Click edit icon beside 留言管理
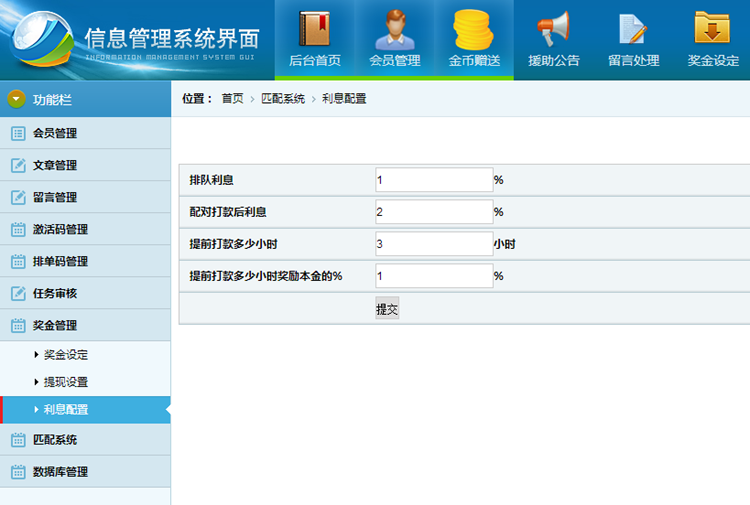This screenshot has height=505, width=750. tap(18, 197)
